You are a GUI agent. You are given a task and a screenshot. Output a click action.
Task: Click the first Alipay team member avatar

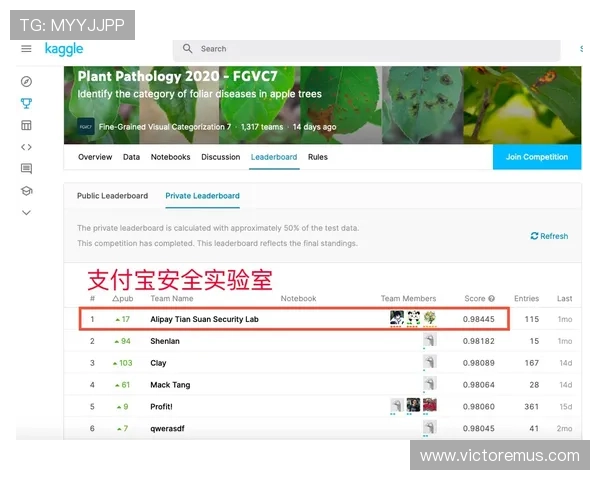[x=396, y=318]
